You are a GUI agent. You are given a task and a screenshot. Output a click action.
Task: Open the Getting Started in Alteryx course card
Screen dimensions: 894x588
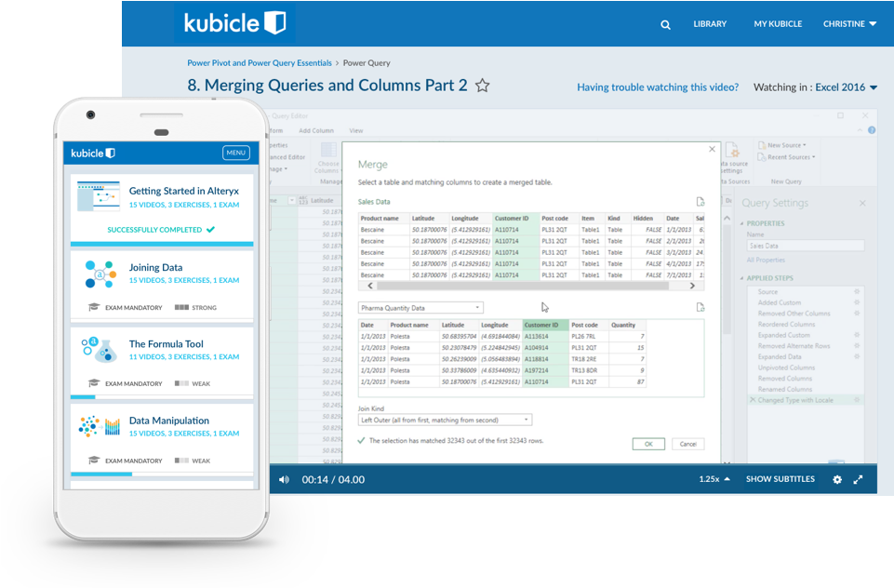[162, 197]
